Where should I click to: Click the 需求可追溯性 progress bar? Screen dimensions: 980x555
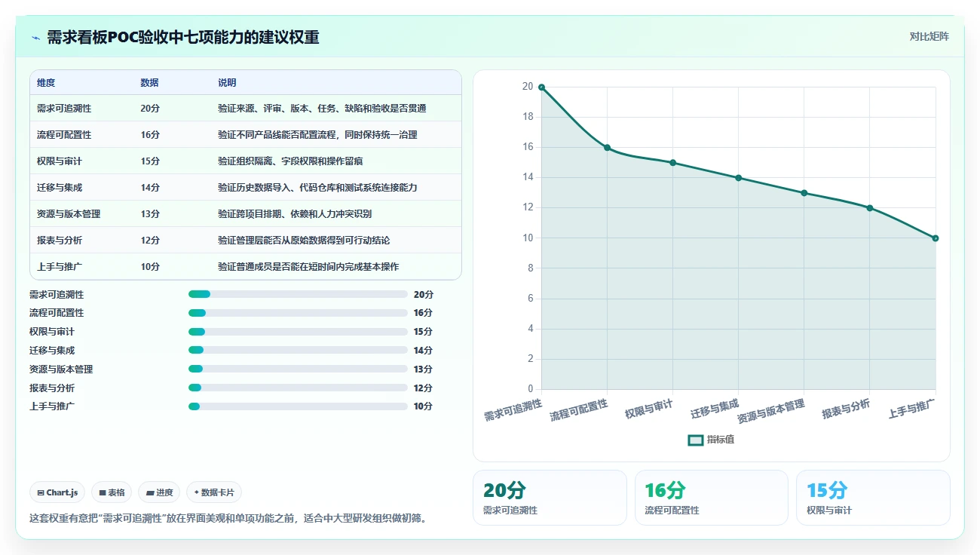coord(298,294)
